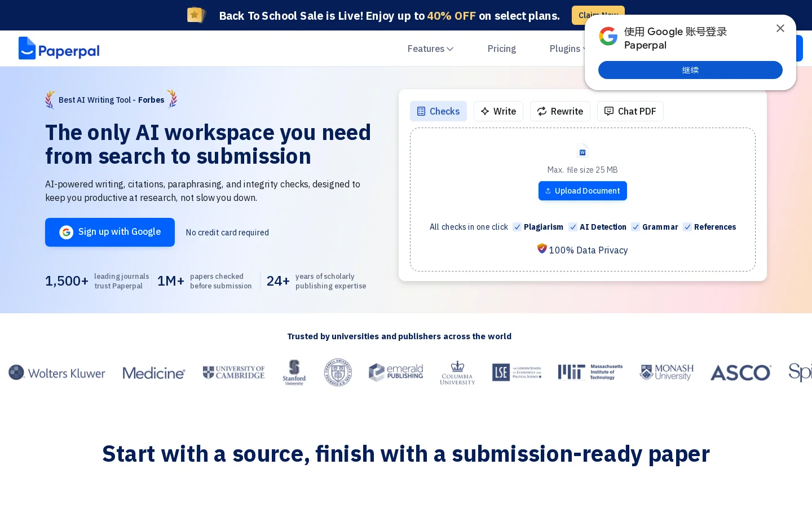Image resolution: width=812 pixels, height=508 pixels.
Task: Click the Cornell University round seal logo
Action: [x=338, y=373]
